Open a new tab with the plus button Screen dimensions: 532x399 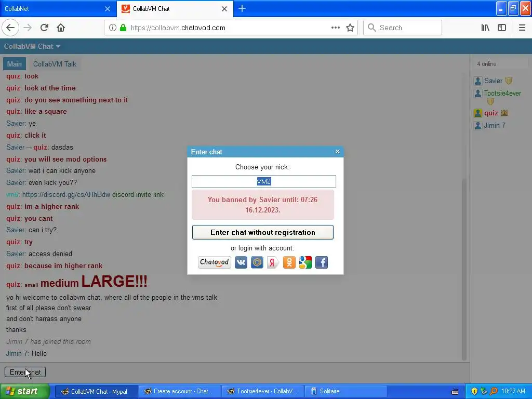click(x=242, y=8)
